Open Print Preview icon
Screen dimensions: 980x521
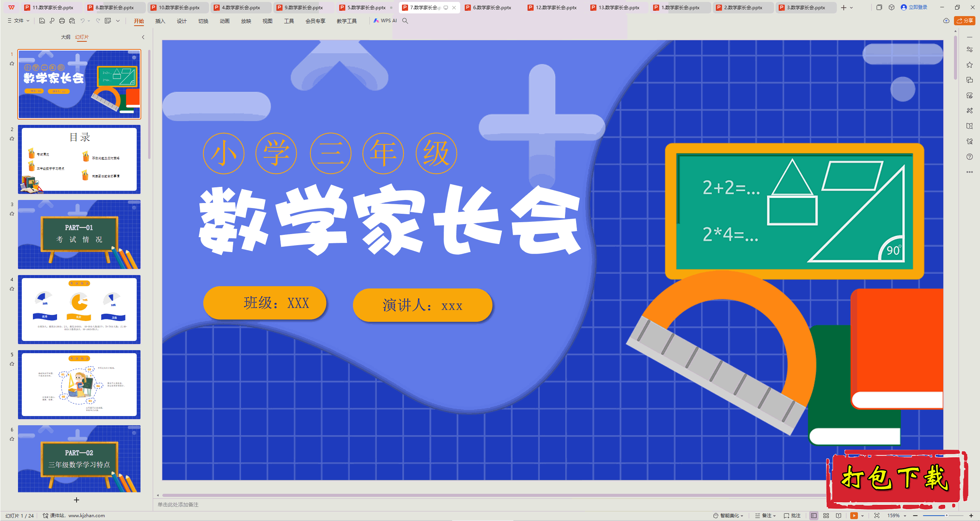72,21
